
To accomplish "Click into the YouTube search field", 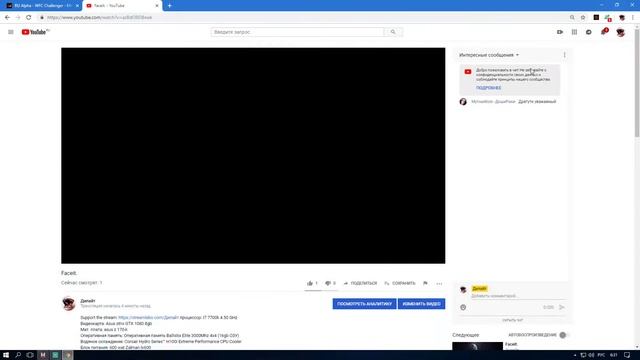I will pyautogui.click(x=298, y=32).
